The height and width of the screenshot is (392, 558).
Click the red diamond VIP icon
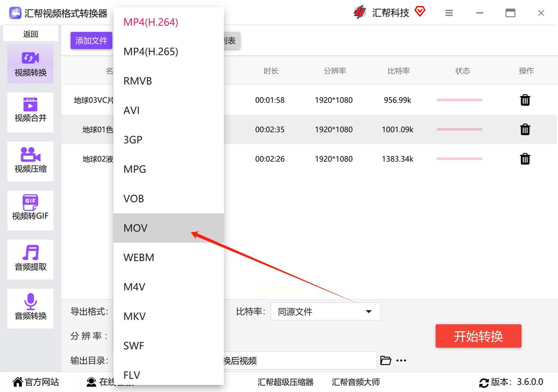420,12
